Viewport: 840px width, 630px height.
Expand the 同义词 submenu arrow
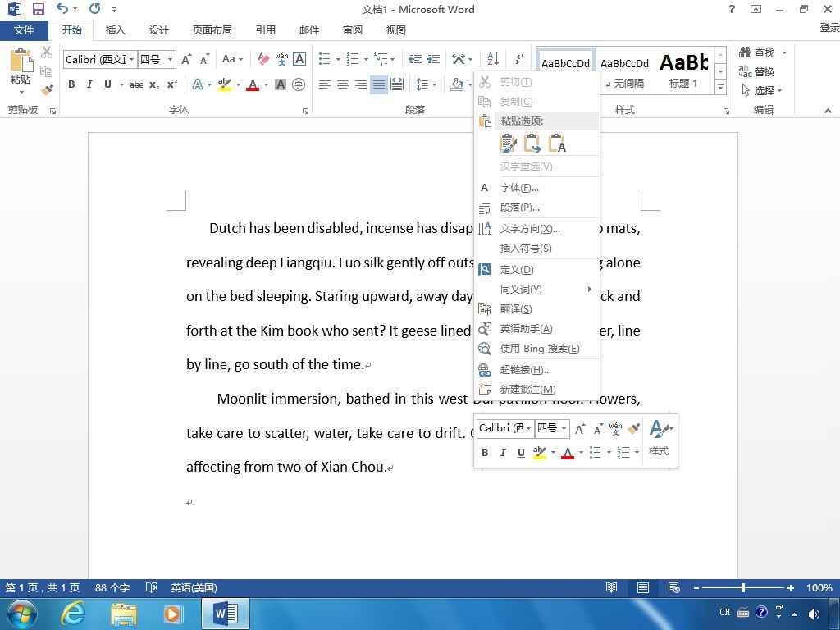tap(589, 290)
